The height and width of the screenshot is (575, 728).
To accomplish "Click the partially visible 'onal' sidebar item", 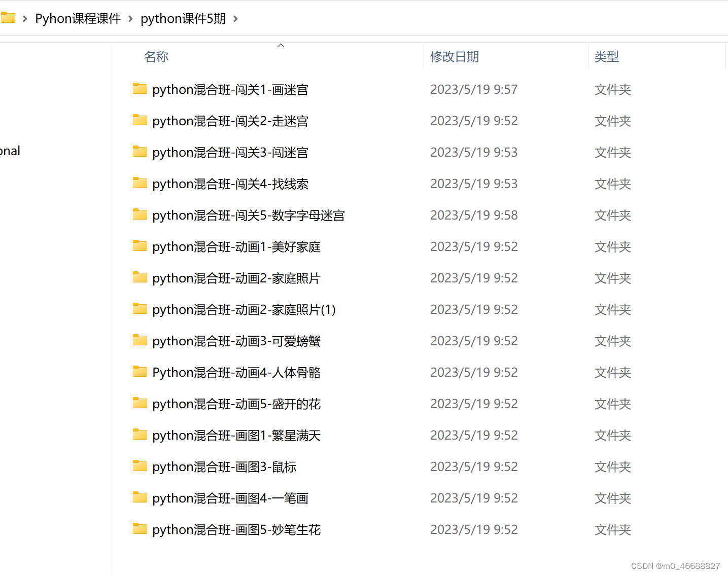I will pyautogui.click(x=10, y=151).
